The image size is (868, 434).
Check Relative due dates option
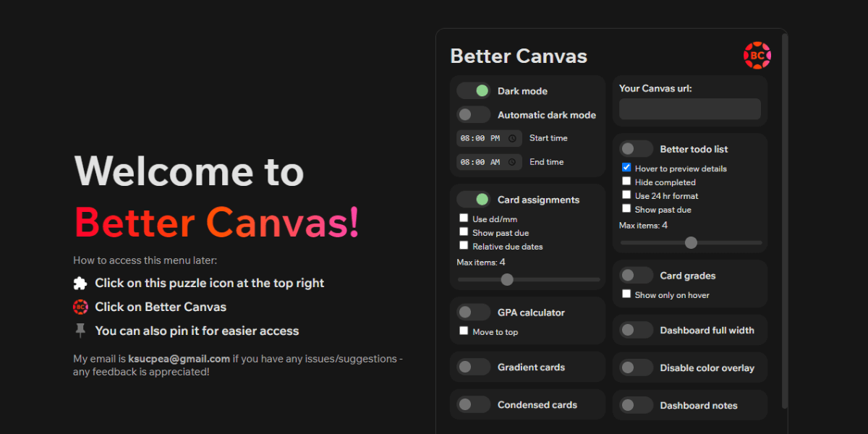(464, 246)
